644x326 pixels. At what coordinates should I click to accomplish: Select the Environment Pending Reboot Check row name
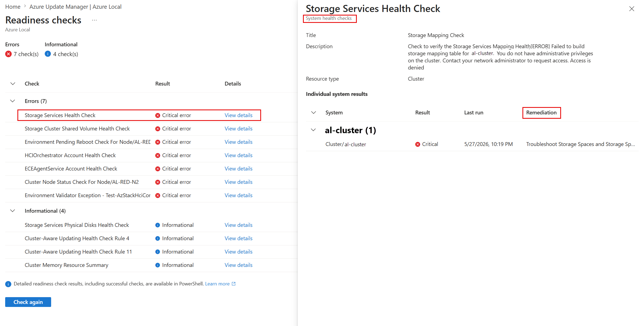(x=88, y=142)
